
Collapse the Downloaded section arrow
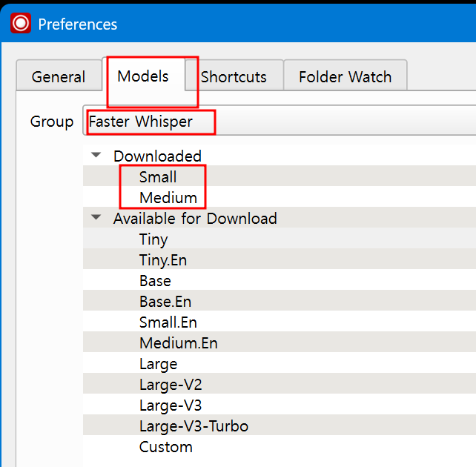pyautogui.click(x=96, y=155)
